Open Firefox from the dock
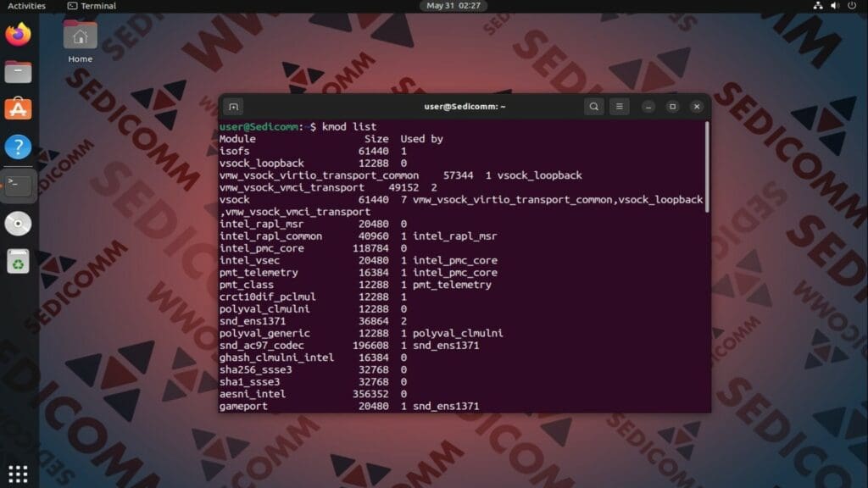 [x=19, y=34]
